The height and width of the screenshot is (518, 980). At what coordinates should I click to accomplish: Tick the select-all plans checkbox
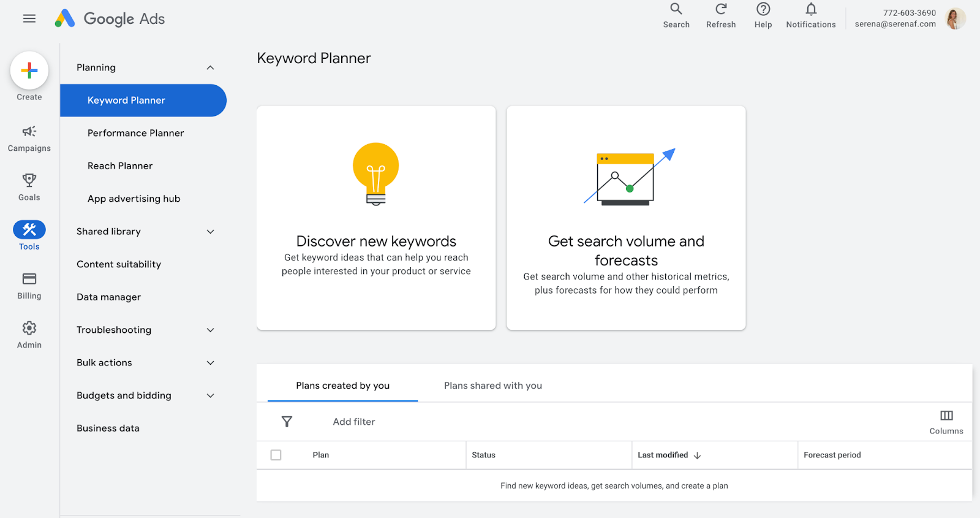pyautogui.click(x=276, y=455)
